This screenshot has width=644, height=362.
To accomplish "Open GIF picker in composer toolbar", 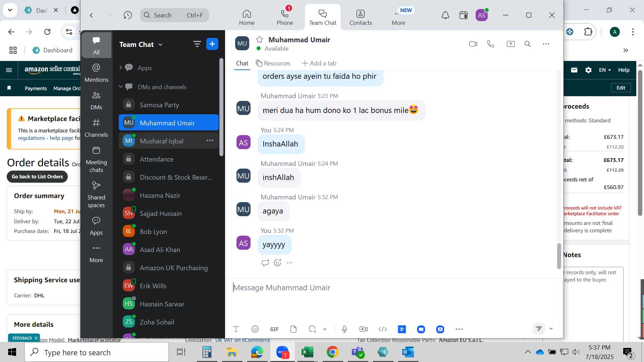I will click(x=274, y=329).
